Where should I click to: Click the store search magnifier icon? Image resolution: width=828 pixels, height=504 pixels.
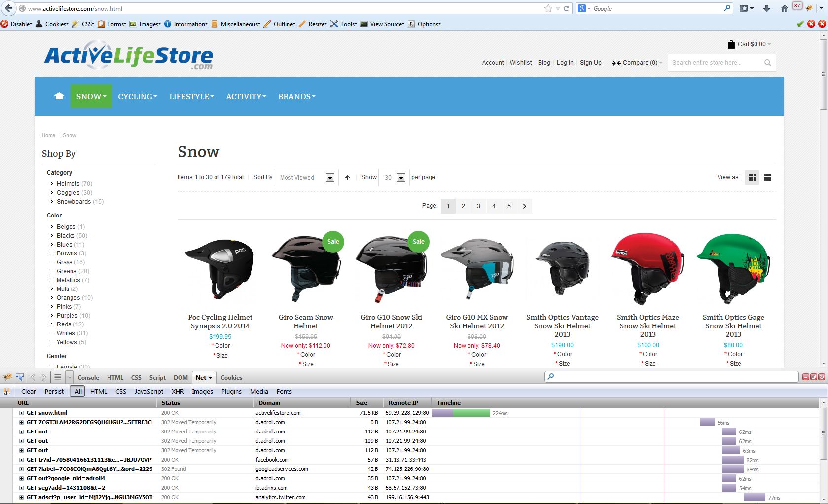click(x=767, y=63)
